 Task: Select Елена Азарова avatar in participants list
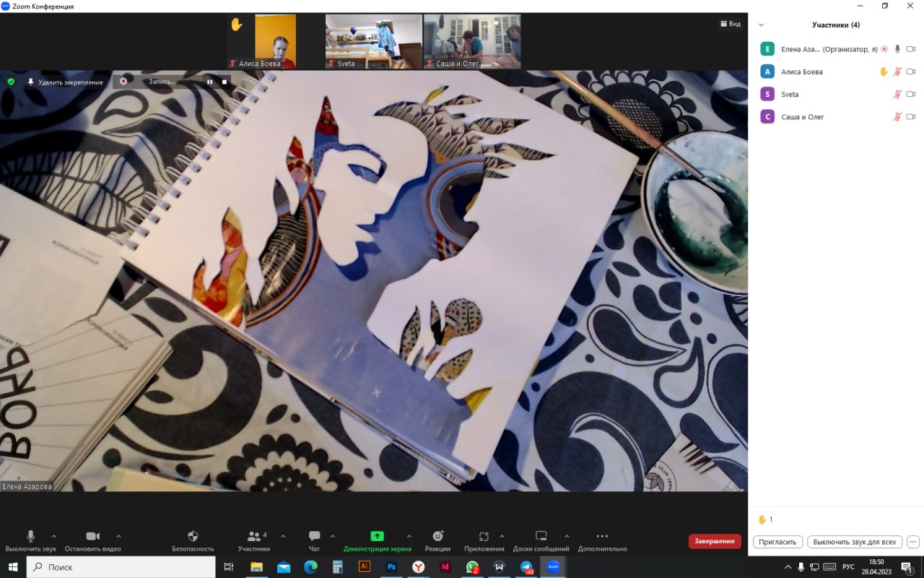pyautogui.click(x=767, y=49)
